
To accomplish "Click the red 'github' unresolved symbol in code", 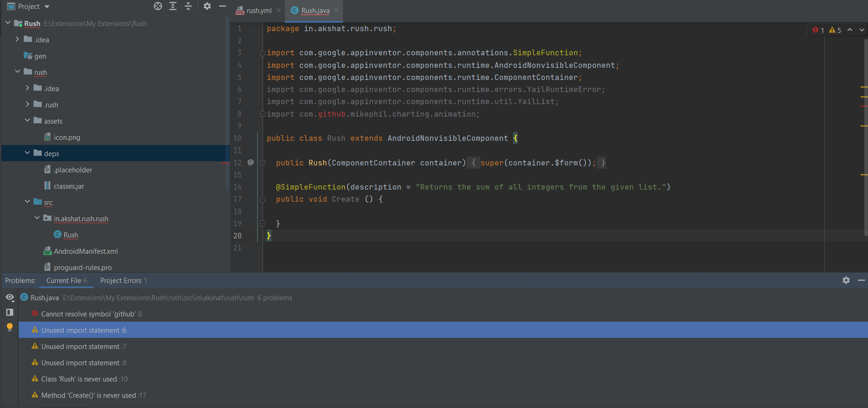I will pos(332,114).
